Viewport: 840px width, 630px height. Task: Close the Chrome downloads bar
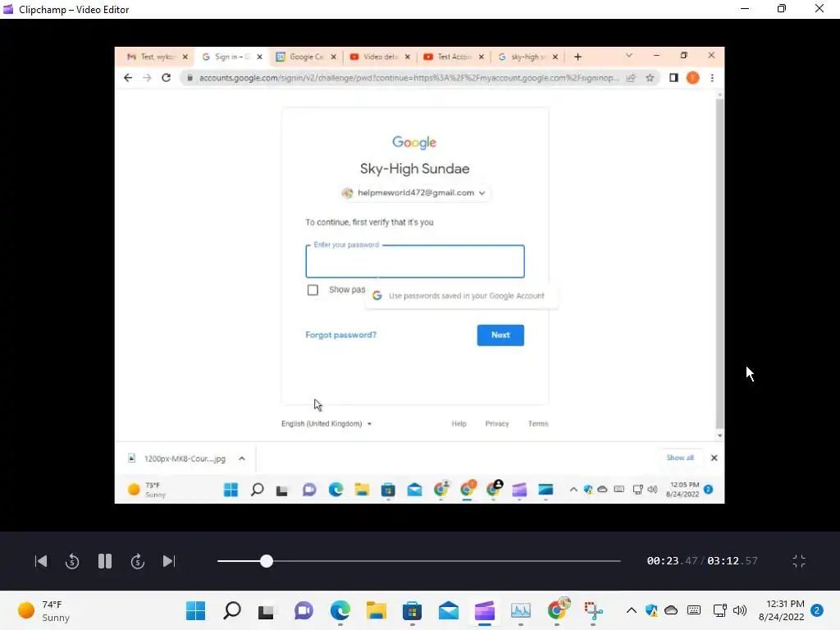(x=714, y=458)
